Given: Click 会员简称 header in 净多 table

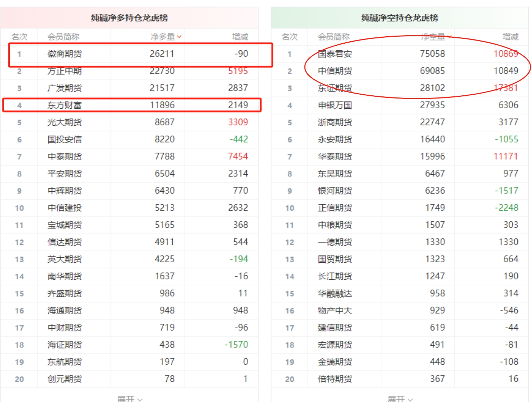Looking at the screenshot, I should 64,37.
